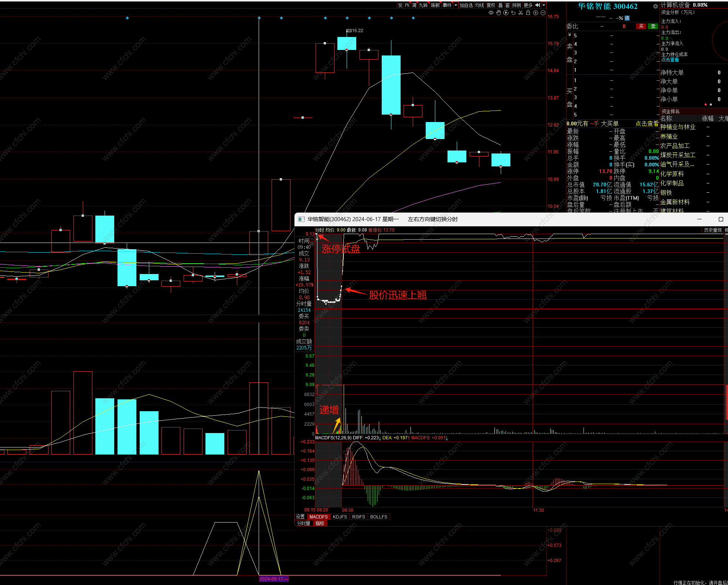Click the undo arrow icon

point(513,13)
